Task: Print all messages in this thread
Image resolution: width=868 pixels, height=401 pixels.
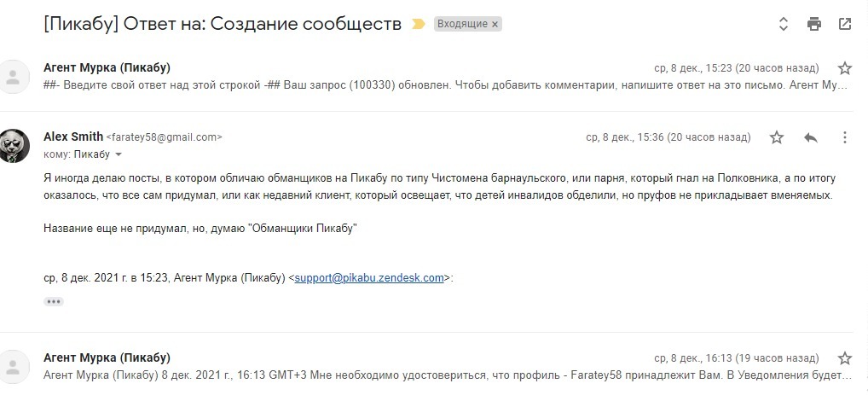Action: (x=814, y=24)
